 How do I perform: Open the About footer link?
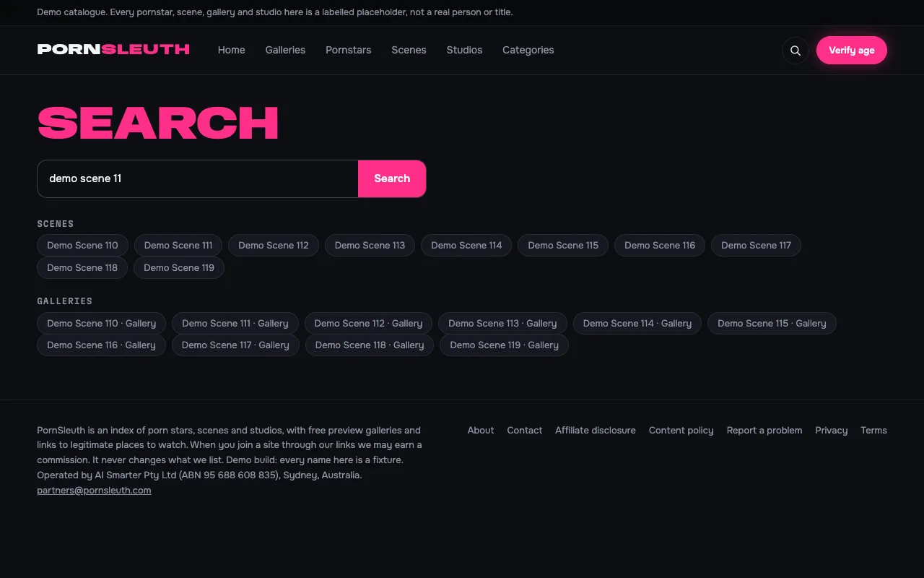tap(481, 431)
